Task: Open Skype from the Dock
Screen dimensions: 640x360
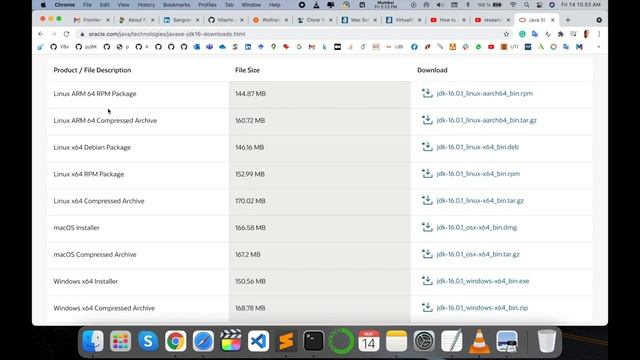Action: click(148, 341)
